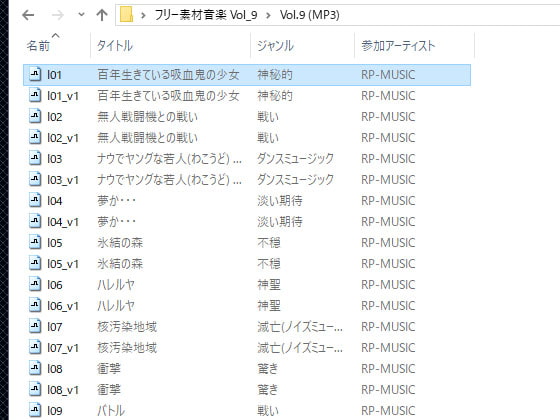Click file name l01
The image size is (560, 420).
[55, 75]
